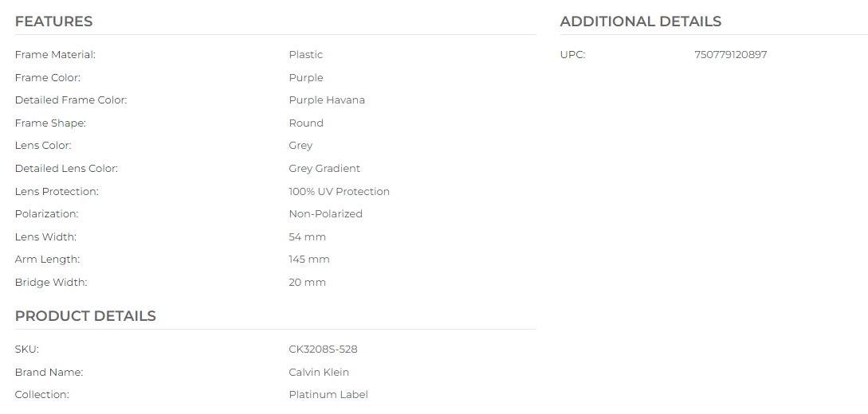The width and height of the screenshot is (868, 414).
Task: Click the SKU value CK3208S-528
Action: 324,350
